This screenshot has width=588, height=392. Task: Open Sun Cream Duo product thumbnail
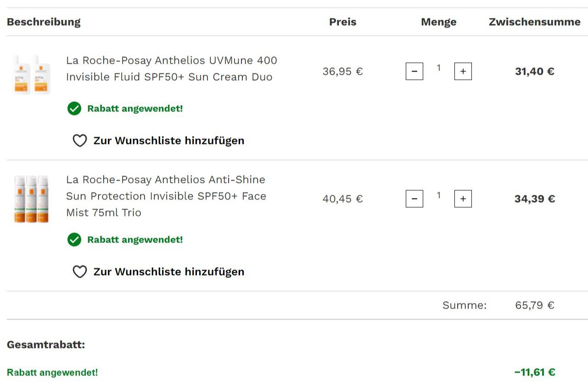32,74
